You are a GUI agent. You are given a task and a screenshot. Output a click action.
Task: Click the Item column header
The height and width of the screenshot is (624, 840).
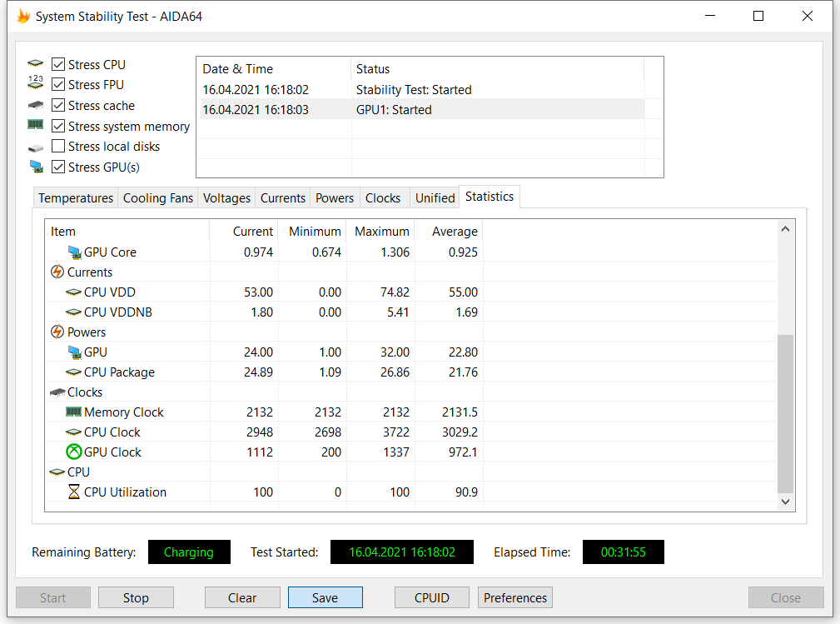127,232
